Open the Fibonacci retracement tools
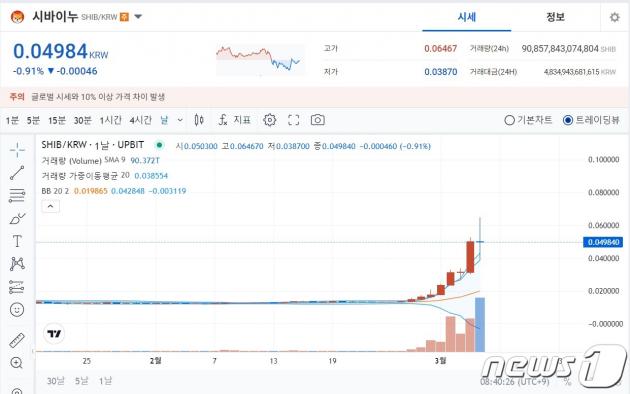Viewport: 630px width, 394px height. click(x=17, y=196)
